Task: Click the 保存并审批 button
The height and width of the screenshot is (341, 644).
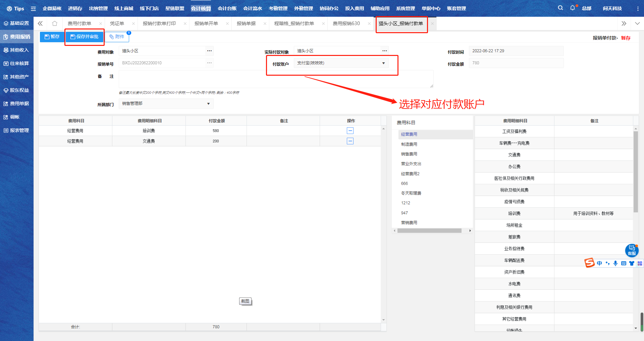Action: point(84,37)
